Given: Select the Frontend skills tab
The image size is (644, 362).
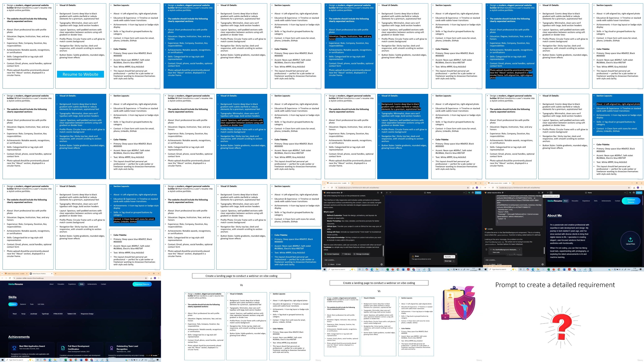Looking at the screenshot, I should click(13, 304).
